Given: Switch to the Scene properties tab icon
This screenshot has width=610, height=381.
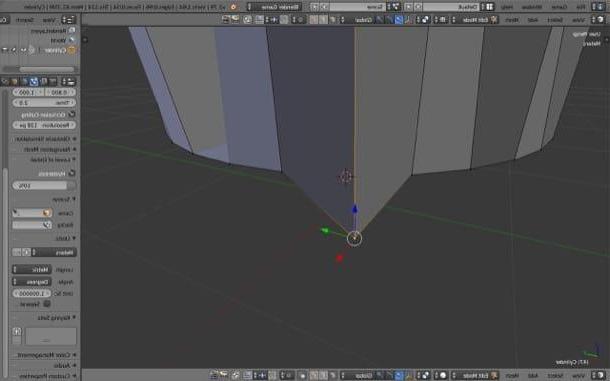Looking at the screenshot, I should point(34,81).
